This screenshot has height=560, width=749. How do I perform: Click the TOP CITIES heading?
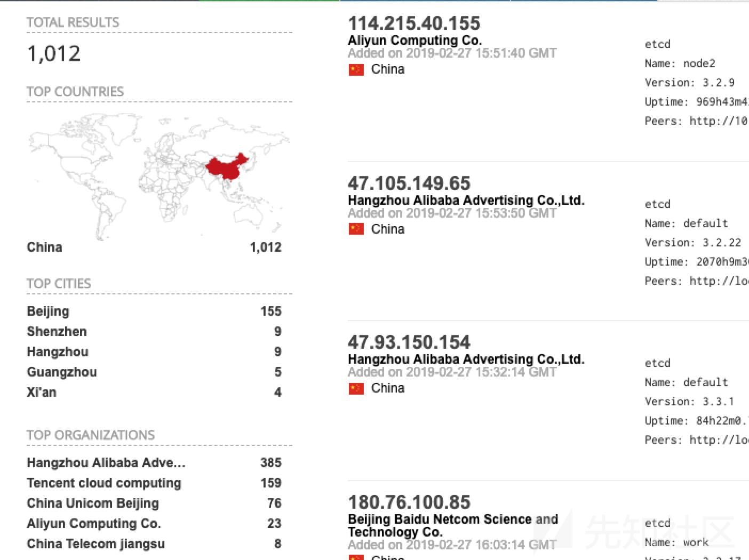pos(59,284)
